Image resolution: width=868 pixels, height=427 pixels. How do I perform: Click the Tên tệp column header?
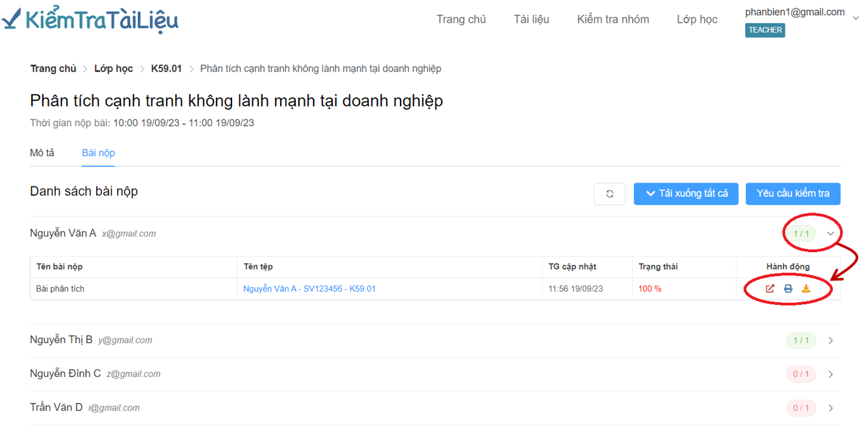click(x=258, y=266)
